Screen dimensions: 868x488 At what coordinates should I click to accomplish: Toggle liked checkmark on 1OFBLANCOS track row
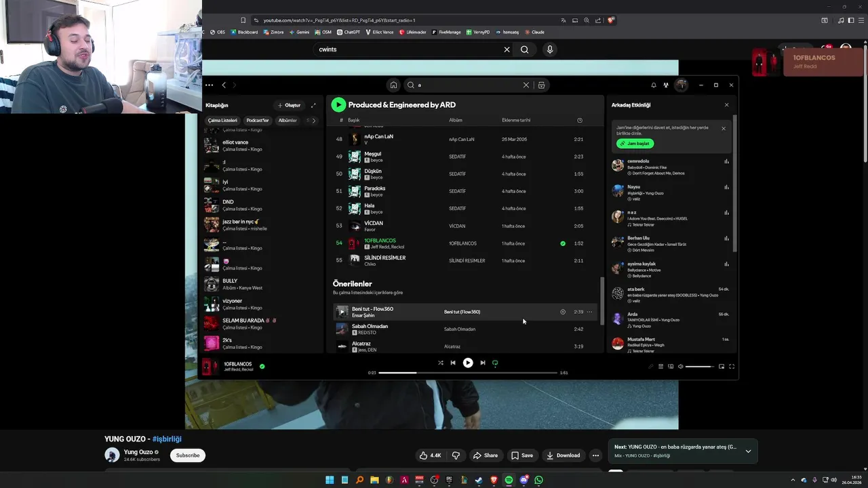pos(563,243)
